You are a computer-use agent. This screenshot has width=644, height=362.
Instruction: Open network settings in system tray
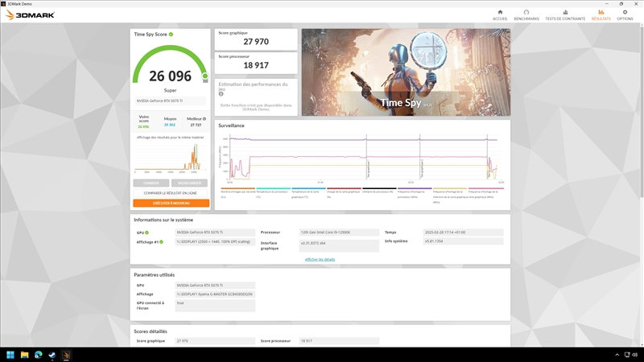pyautogui.click(x=627, y=355)
